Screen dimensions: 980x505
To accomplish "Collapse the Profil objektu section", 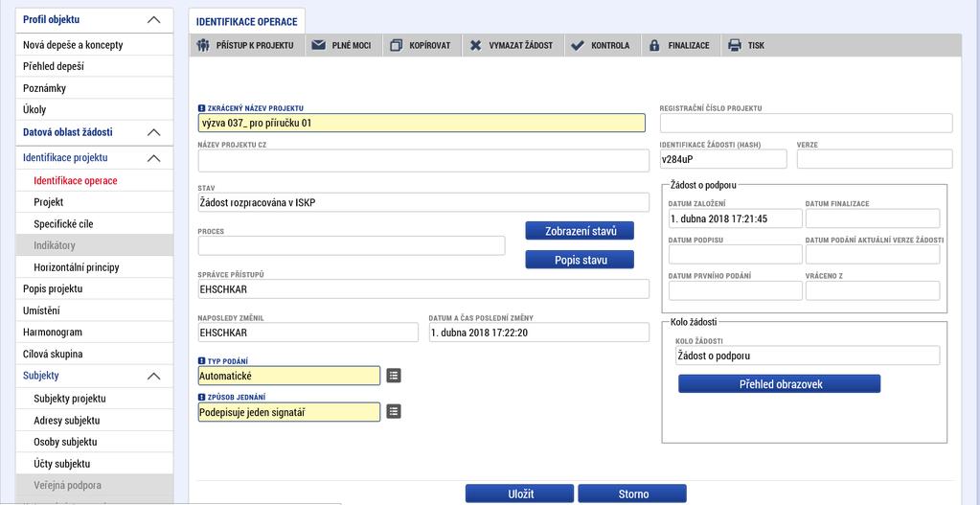I will (153, 20).
